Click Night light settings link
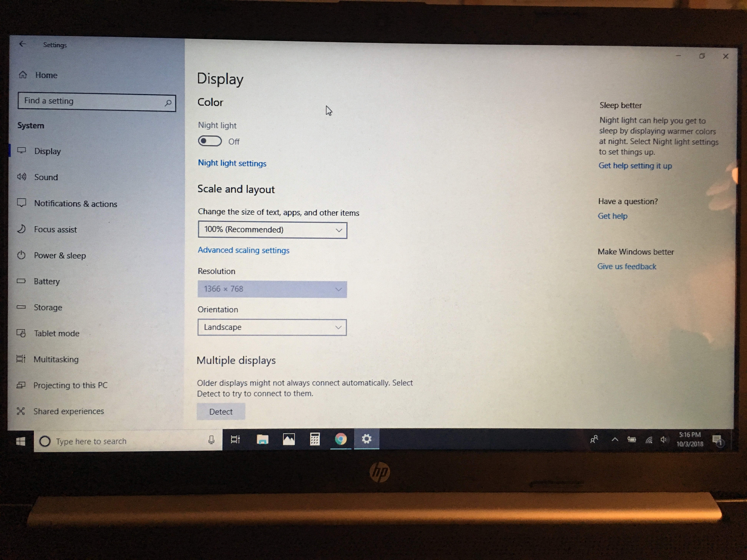 (x=232, y=163)
